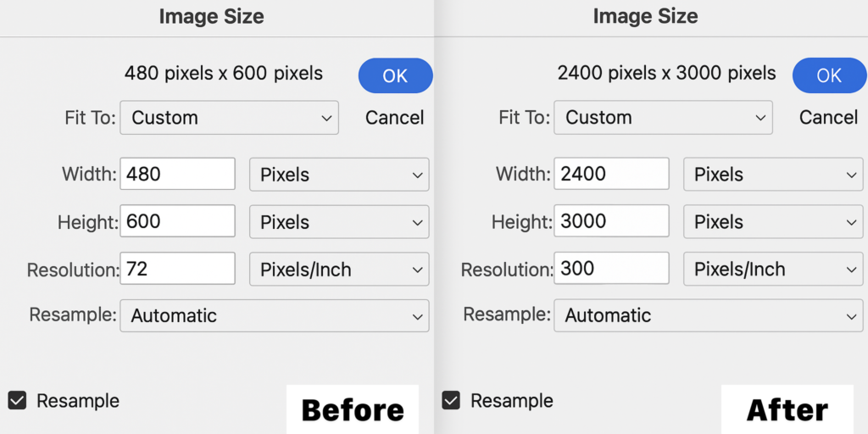
Task: Open Height units dropdown beside 600
Action: (x=339, y=222)
